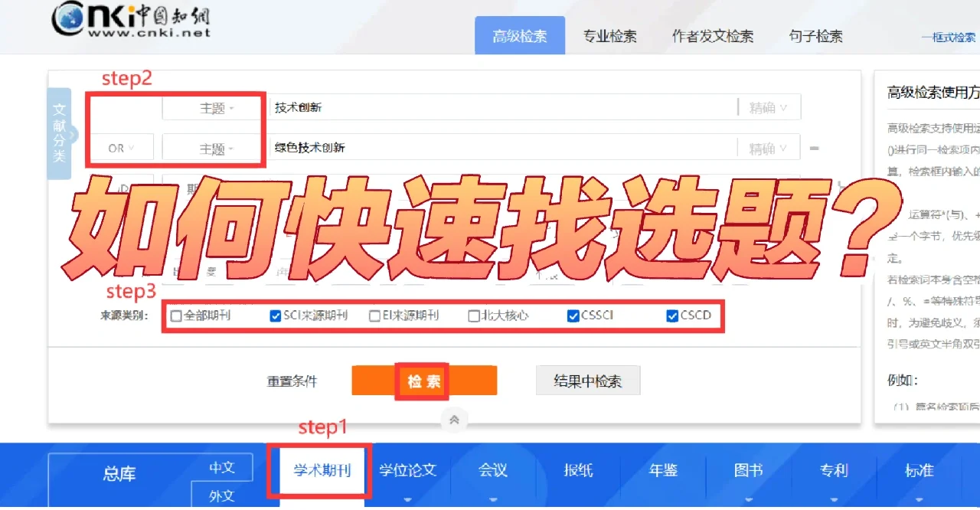Expand arrow below 学位论文 tab

(407, 501)
